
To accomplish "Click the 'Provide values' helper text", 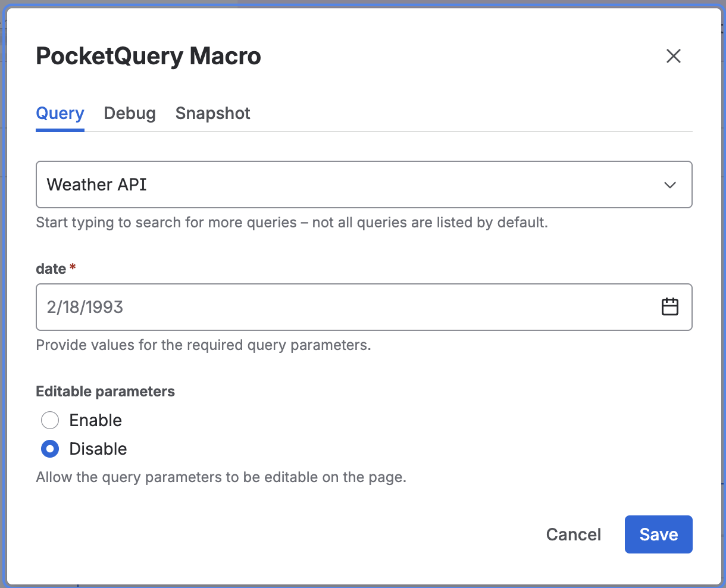I will [x=204, y=346].
